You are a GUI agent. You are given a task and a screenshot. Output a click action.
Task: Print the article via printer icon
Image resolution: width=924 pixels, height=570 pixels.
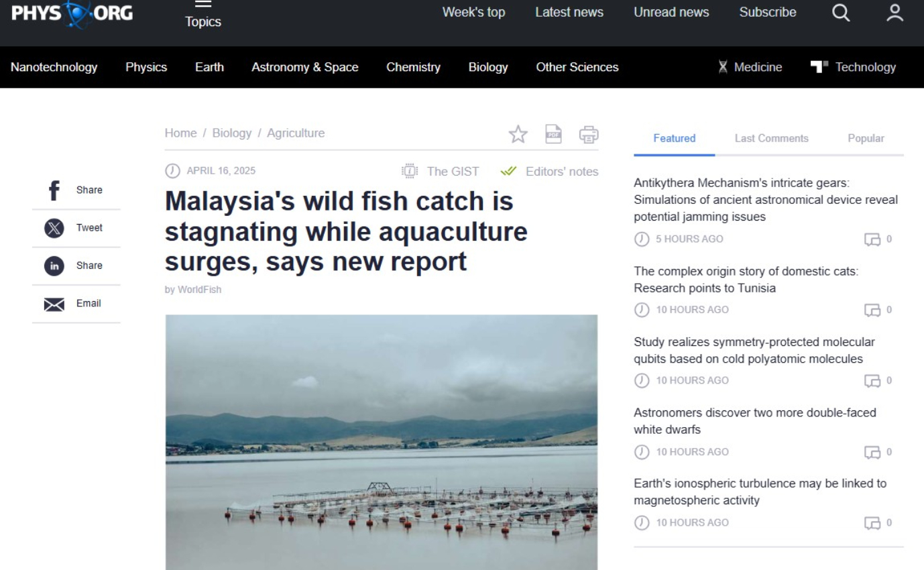[589, 135]
